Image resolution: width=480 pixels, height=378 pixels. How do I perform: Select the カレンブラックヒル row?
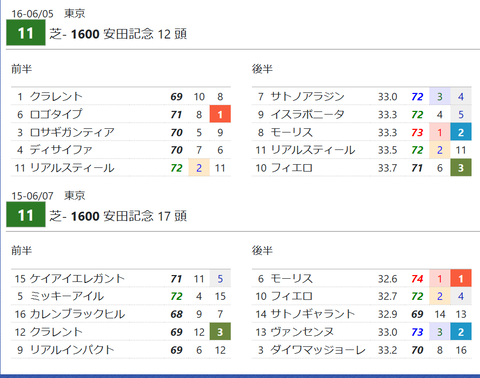[x=121, y=314]
